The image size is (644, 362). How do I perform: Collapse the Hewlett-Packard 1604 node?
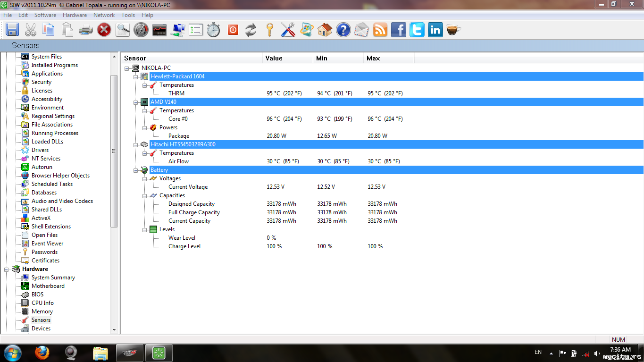[136, 76]
